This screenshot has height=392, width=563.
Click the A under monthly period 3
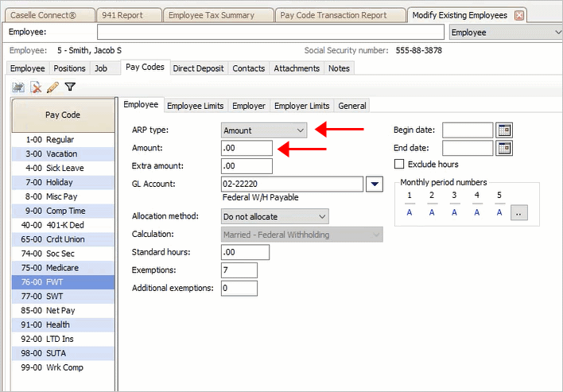point(454,212)
